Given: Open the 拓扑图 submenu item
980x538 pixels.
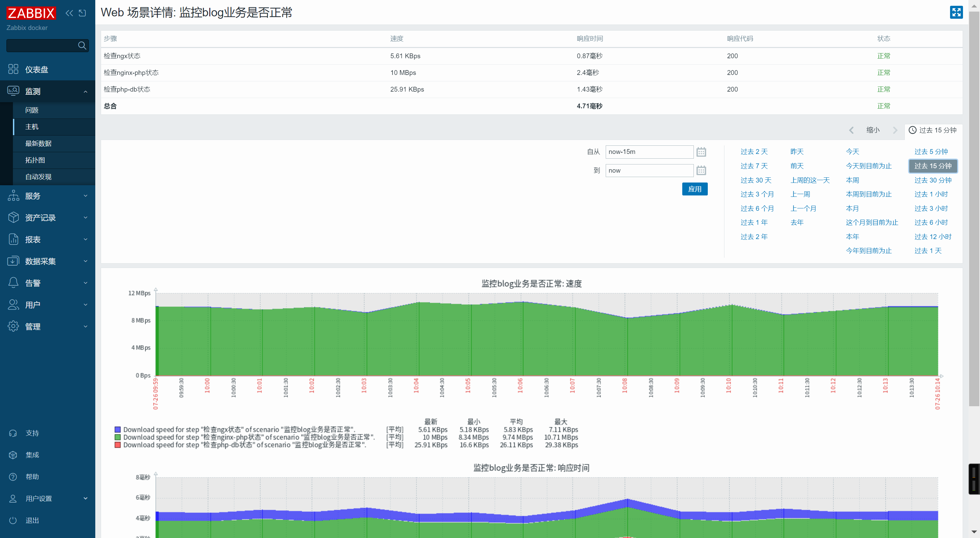Looking at the screenshot, I should tap(54, 160).
